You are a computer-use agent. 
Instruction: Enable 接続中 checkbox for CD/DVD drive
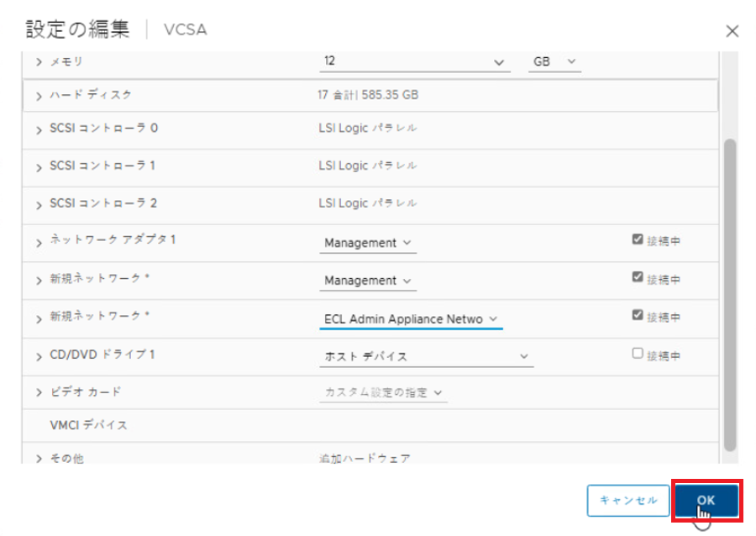coord(638,354)
